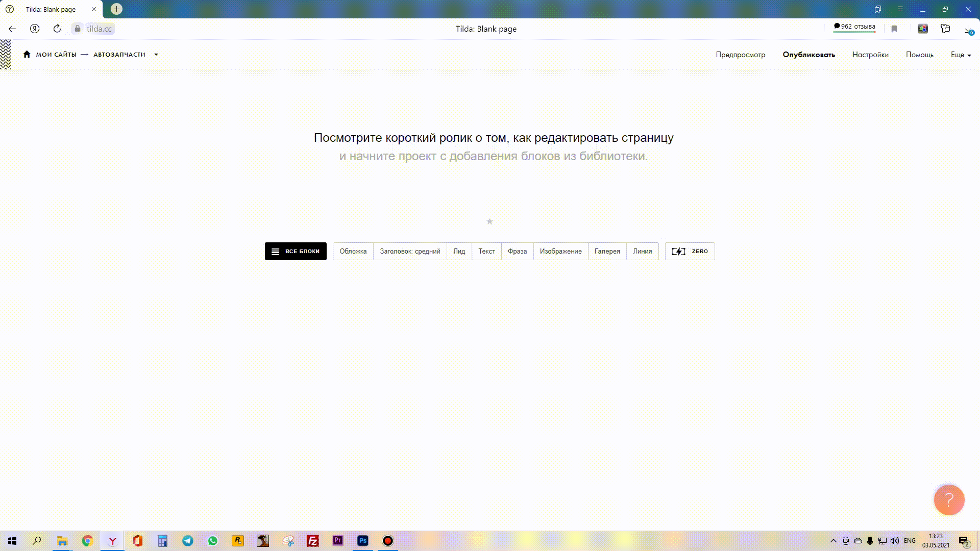Open the browser downloads icon
This screenshot has height=551, width=980.
pos(968,29)
